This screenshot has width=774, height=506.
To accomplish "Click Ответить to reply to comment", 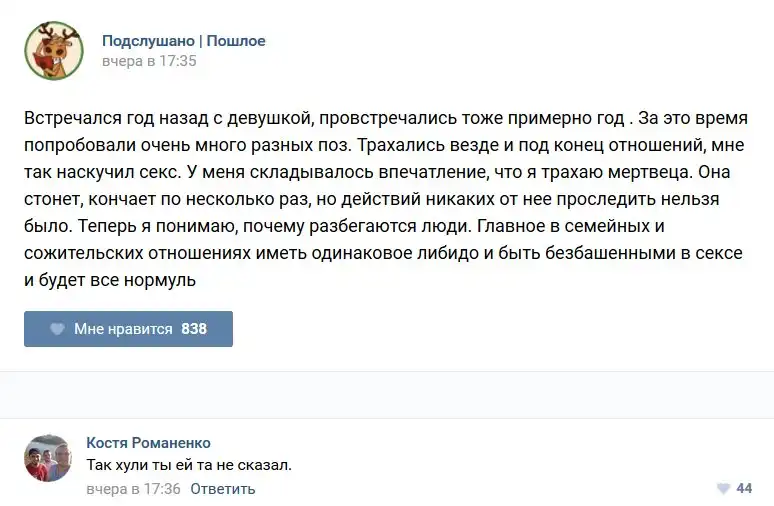I will pos(223,489).
